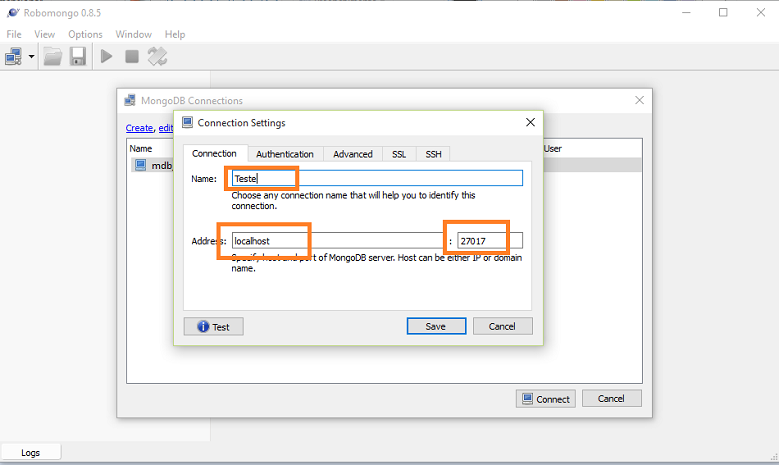This screenshot has width=779, height=465.
Task: Switch to the SSH tab
Action: pyautogui.click(x=433, y=154)
